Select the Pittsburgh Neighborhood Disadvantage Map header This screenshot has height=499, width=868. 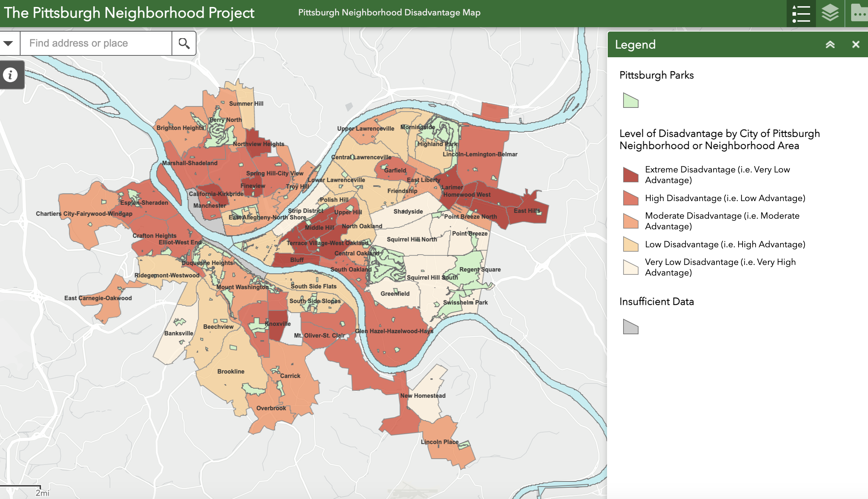point(389,12)
